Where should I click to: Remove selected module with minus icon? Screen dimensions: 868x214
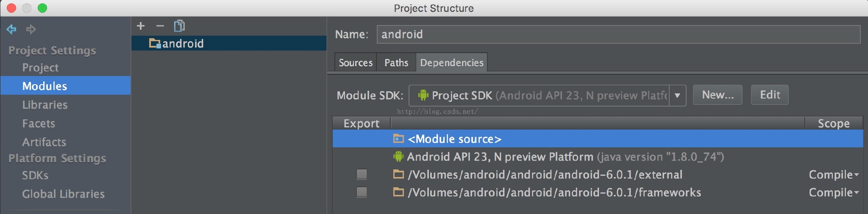point(160,26)
